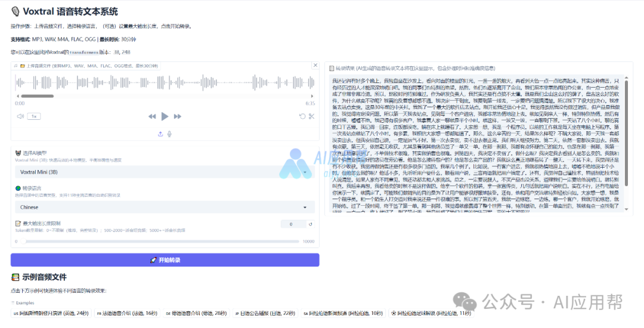This screenshot has height=328, width=644.
Task: Select the FR French 16秒 example audio
Action: (x=128, y=313)
